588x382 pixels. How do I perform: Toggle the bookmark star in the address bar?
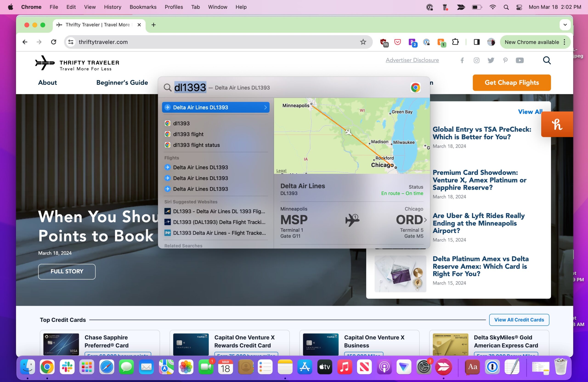click(363, 42)
